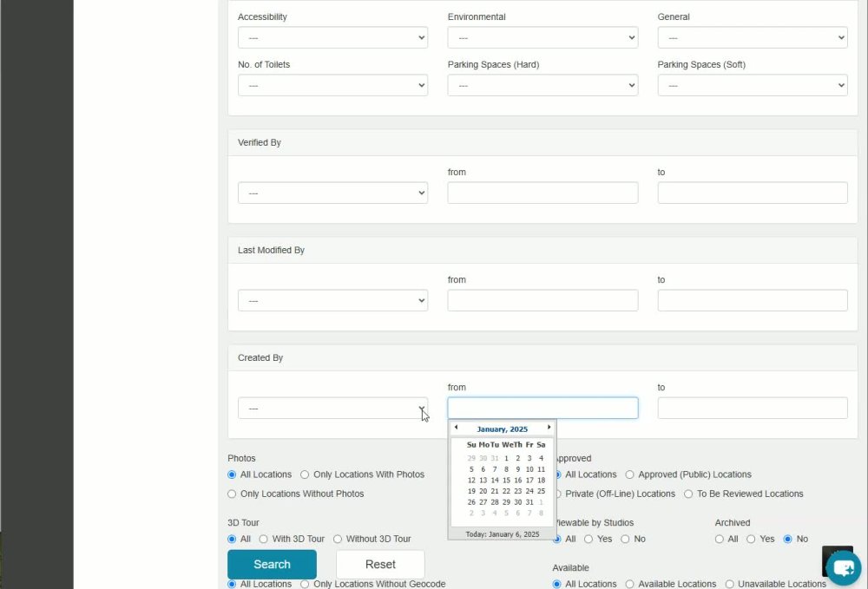Focus the Created By 'to' date field
This screenshot has width=868, height=589.
pos(753,409)
